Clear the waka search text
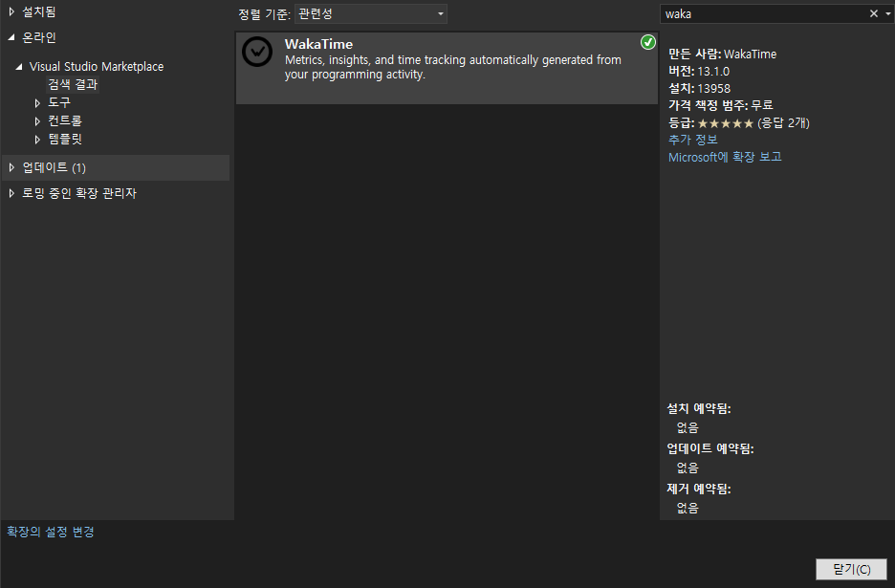This screenshot has height=588, width=895. click(x=873, y=13)
